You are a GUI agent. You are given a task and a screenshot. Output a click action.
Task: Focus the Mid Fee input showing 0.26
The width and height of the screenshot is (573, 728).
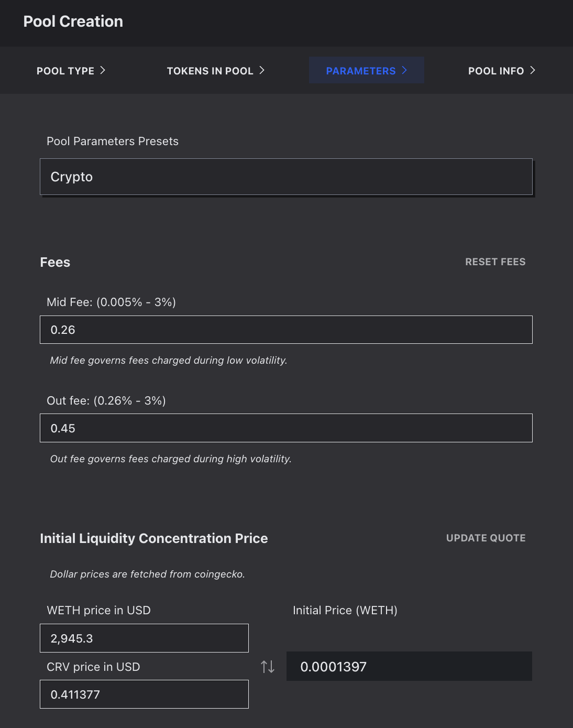pos(286,330)
